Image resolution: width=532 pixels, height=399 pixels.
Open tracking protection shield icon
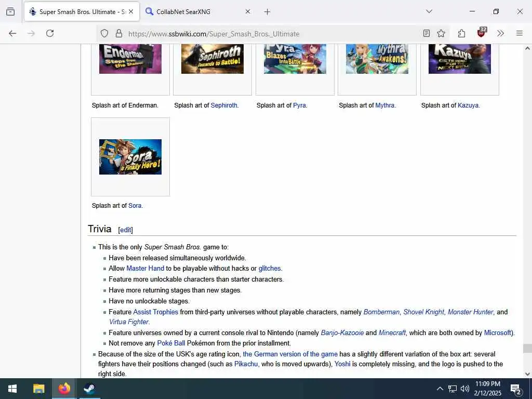(104, 34)
